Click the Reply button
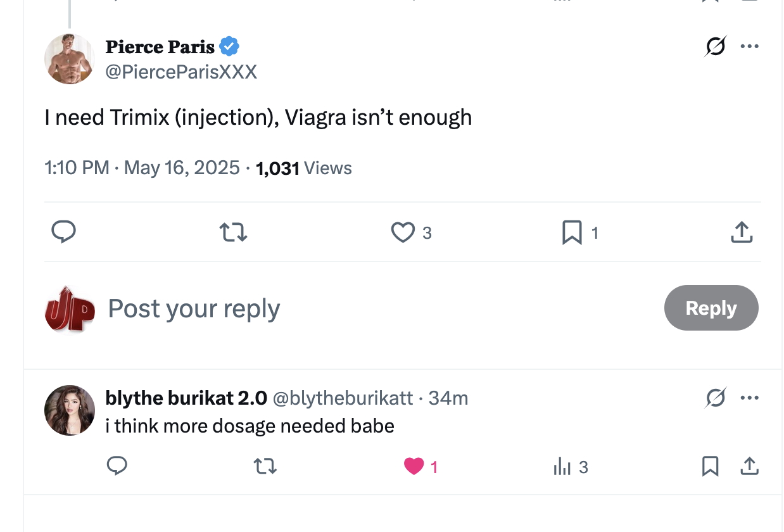 711,308
